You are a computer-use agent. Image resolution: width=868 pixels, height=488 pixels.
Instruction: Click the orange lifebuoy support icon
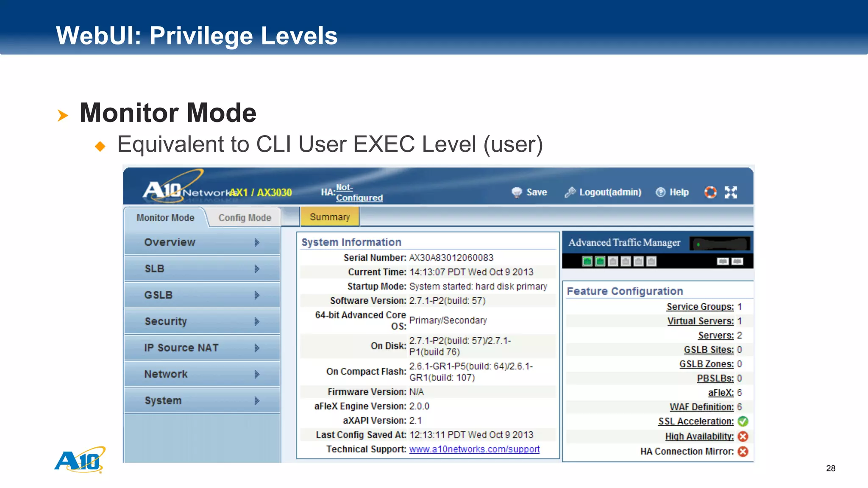710,192
